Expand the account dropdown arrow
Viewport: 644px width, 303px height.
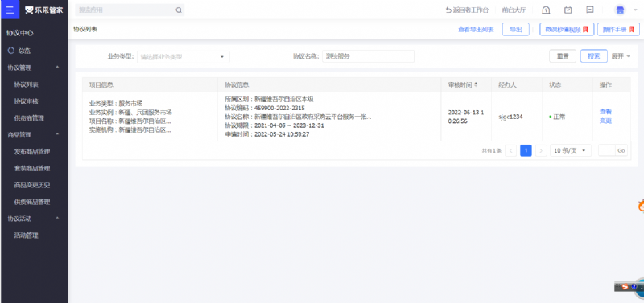tap(635, 10)
